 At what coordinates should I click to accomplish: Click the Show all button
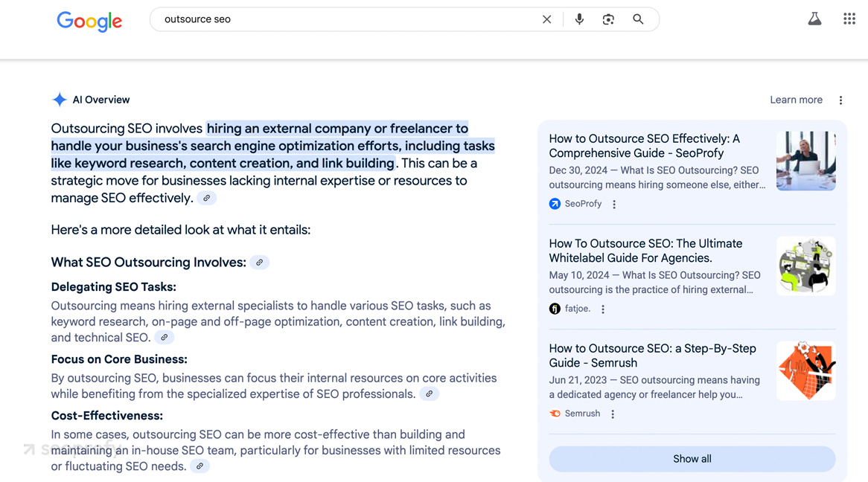pyautogui.click(x=692, y=459)
